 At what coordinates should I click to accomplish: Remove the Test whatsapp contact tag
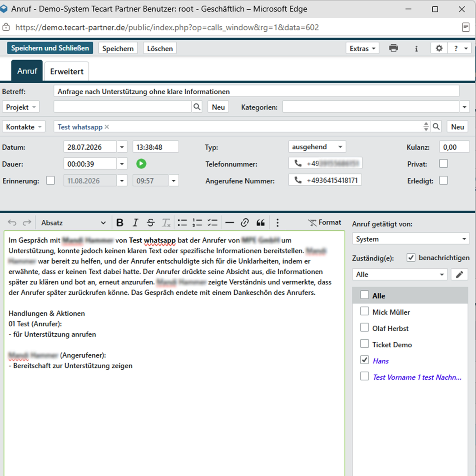(x=107, y=127)
